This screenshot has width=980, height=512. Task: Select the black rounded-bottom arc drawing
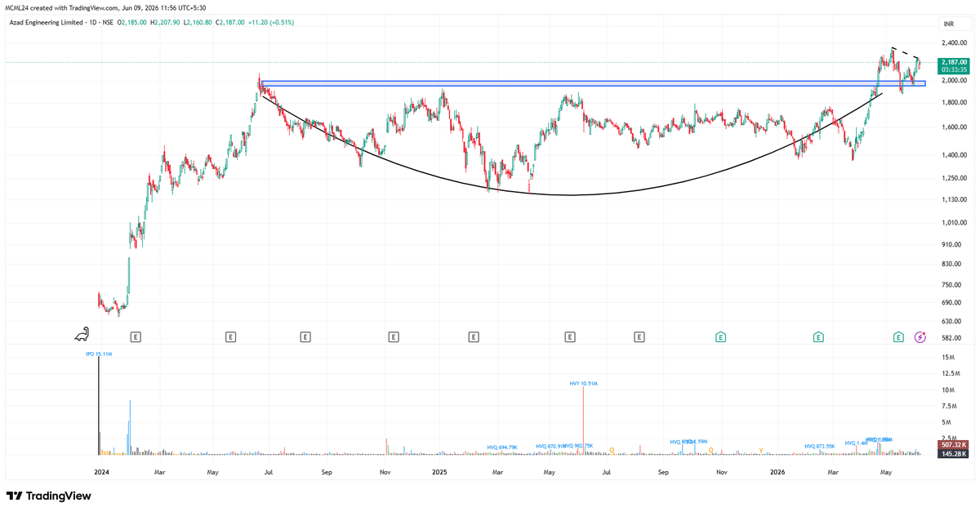click(570, 194)
